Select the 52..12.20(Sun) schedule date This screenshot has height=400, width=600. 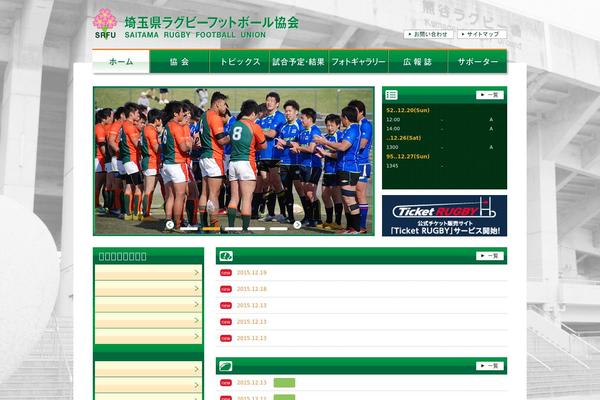(408, 110)
